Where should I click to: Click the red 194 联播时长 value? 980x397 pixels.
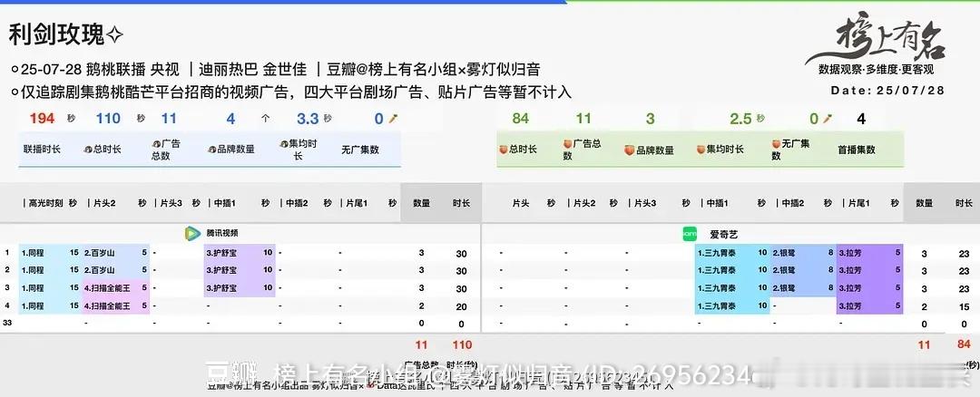point(42,119)
